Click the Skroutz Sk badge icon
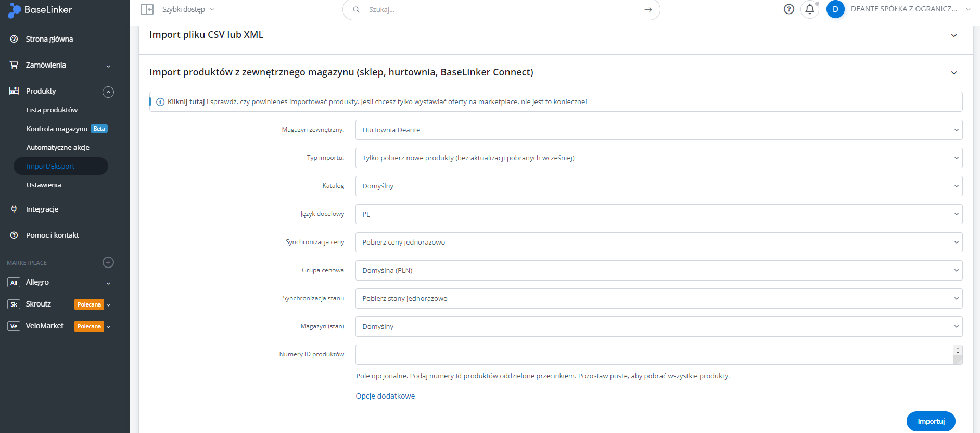The image size is (980, 433). tap(14, 304)
